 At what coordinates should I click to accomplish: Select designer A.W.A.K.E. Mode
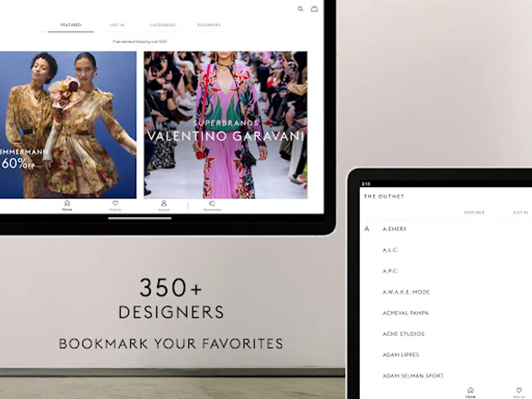click(x=406, y=292)
